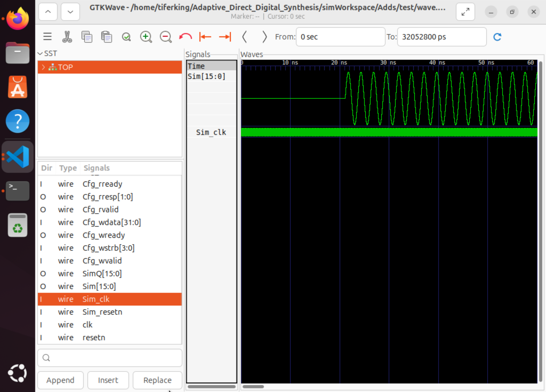Image resolution: width=546 pixels, height=392 pixels.
Task: Select the Cfg_wstrb[3:0] signal row
Action: point(110,248)
